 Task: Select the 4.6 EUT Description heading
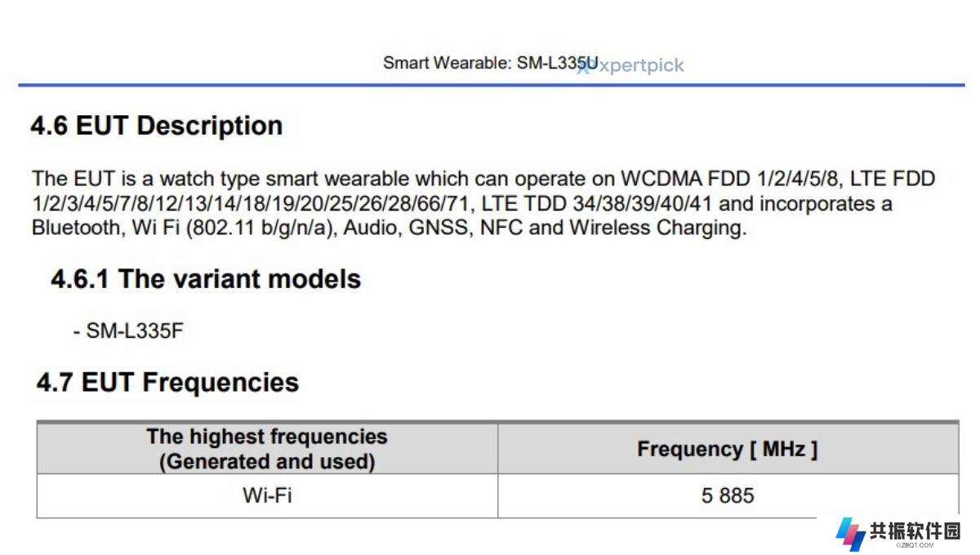coord(157,126)
